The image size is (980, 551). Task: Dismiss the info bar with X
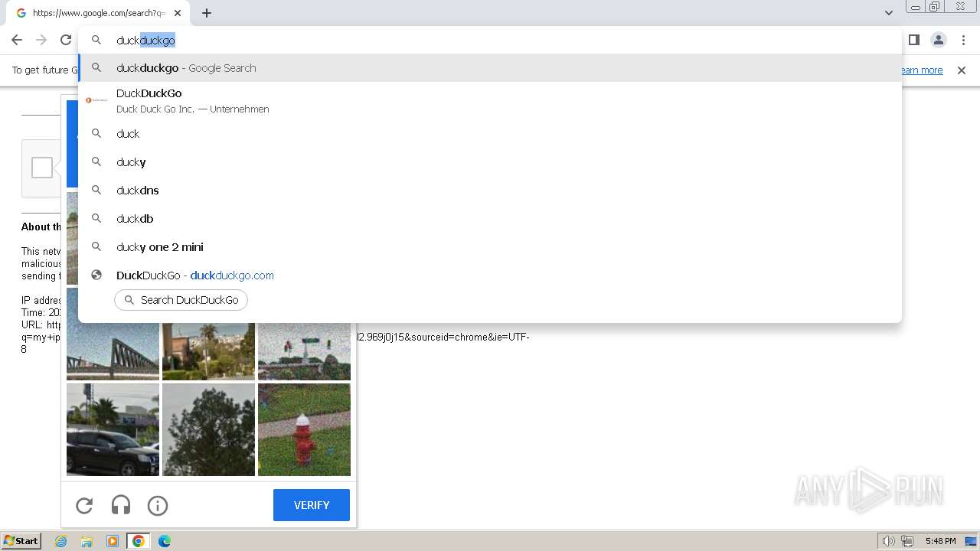point(962,70)
